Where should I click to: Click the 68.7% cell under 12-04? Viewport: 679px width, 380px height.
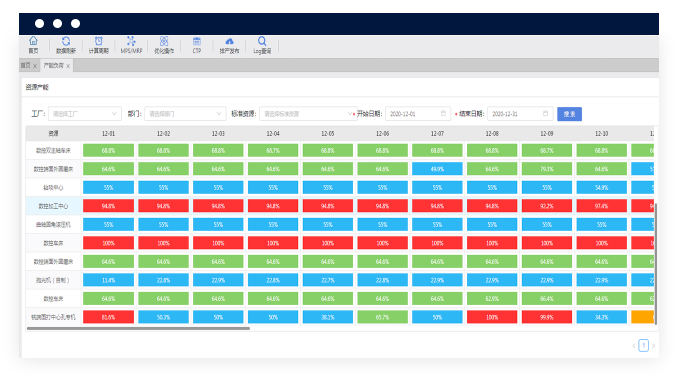[273, 151]
